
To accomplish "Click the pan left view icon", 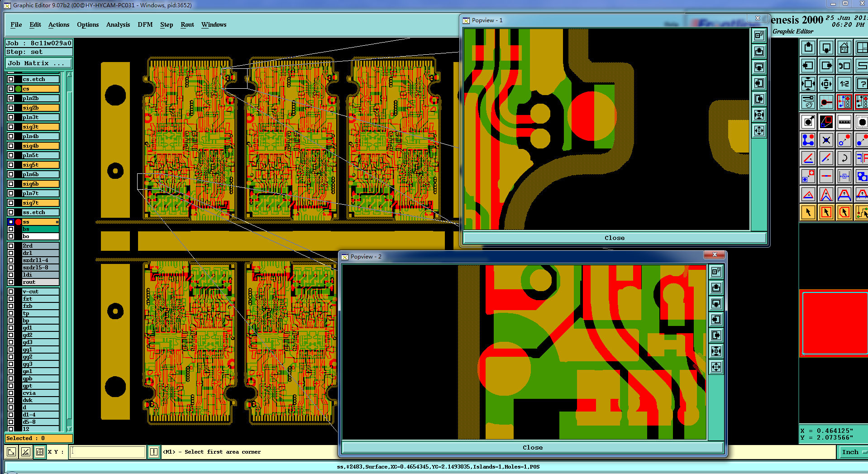I will [x=808, y=66].
